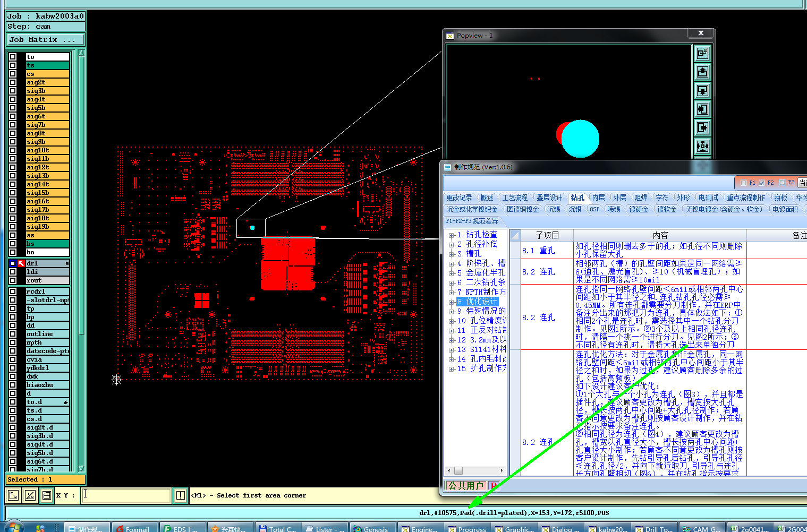This screenshot has height=532, width=807.
Task: Click the Popview pan right icon
Action: 702,127
